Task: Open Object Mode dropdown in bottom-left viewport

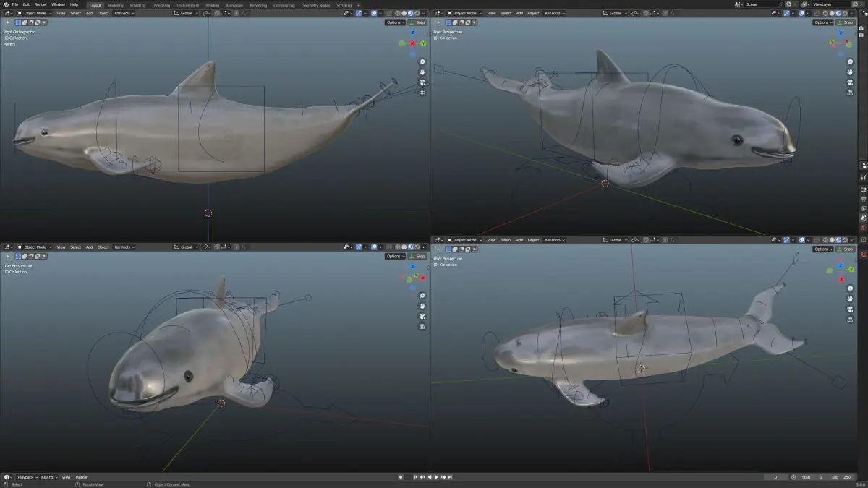Action: point(35,247)
